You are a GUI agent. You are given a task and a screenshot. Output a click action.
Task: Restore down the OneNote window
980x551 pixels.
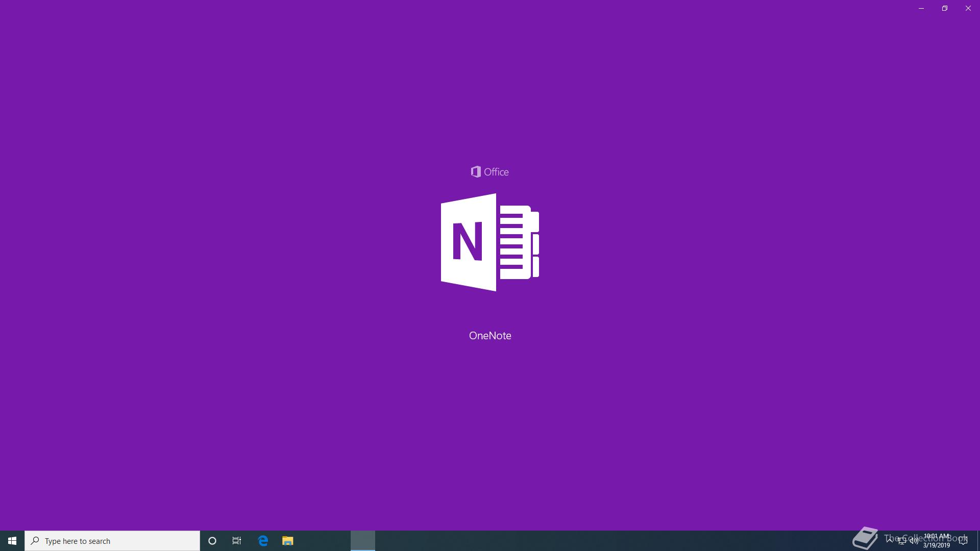tap(945, 8)
